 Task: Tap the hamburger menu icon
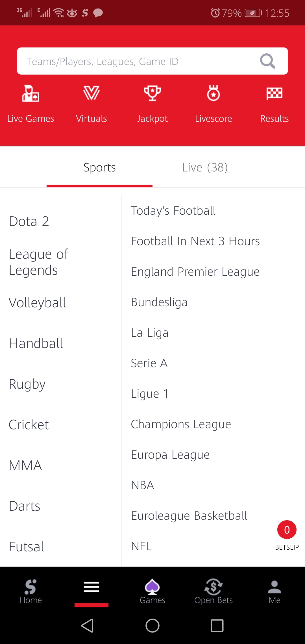coord(91,588)
